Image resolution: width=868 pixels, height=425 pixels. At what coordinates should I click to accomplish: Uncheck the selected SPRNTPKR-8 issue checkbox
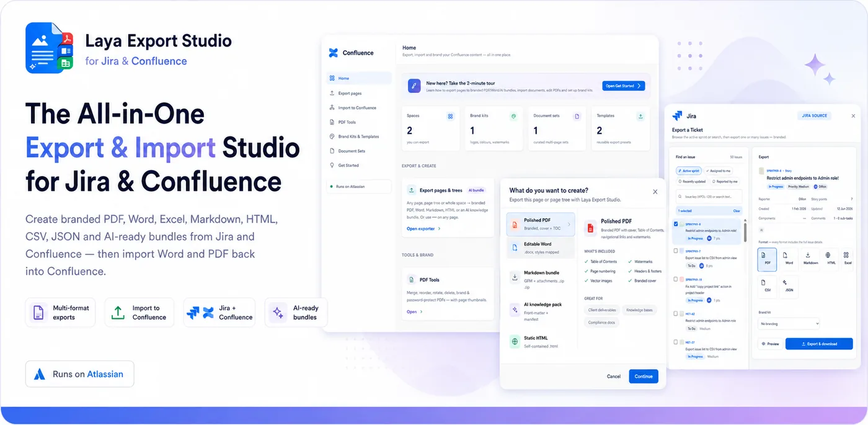[x=676, y=224]
